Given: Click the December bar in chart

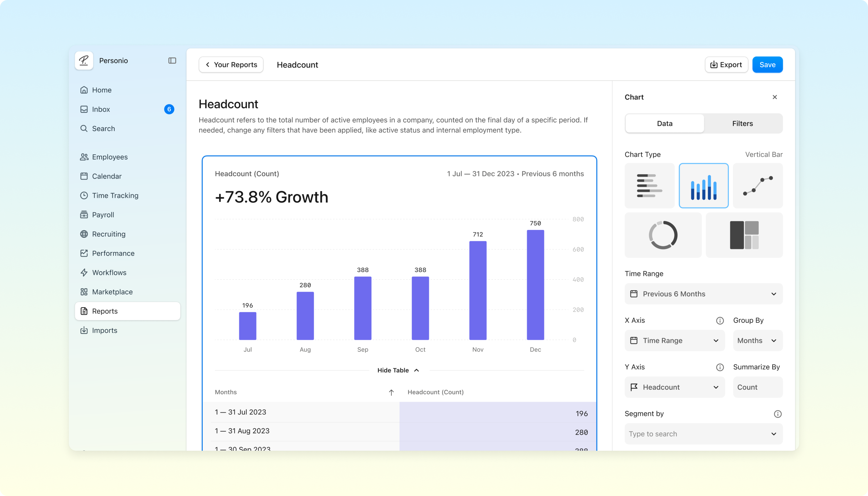Looking at the screenshot, I should 535,285.
